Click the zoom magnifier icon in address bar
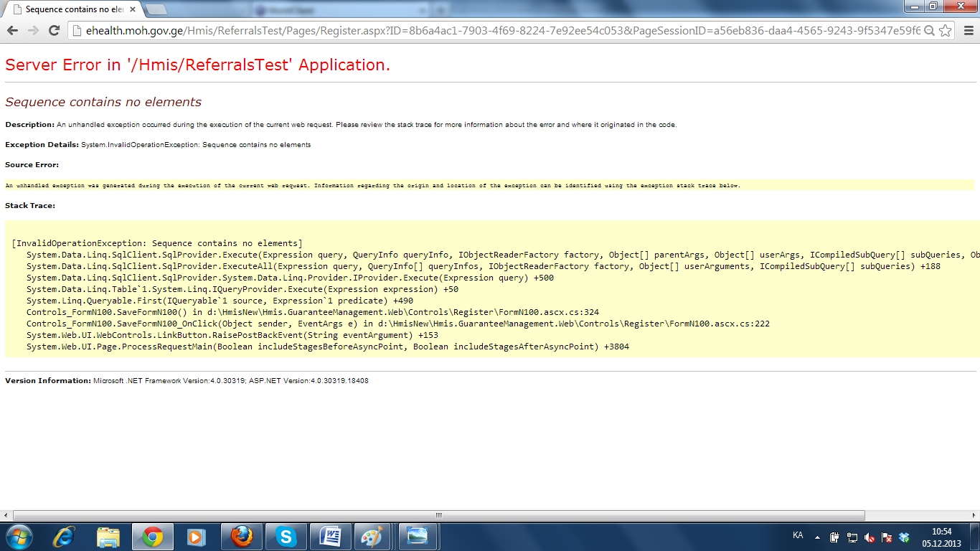Viewport: 980px width, 551px height. [x=929, y=30]
